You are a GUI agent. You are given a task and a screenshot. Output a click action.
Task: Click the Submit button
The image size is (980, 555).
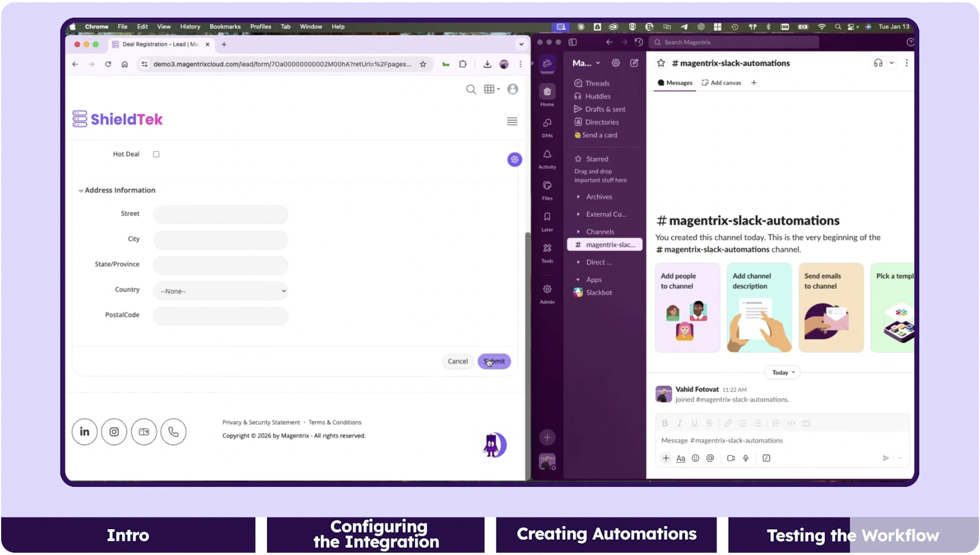point(494,362)
